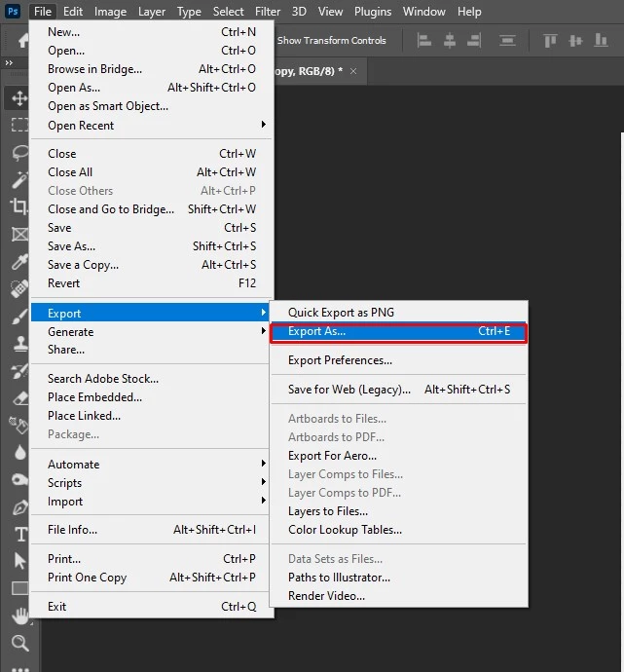Expand the toolbar double-arrow
The image size is (624, 672).
(x=9, y=62)
